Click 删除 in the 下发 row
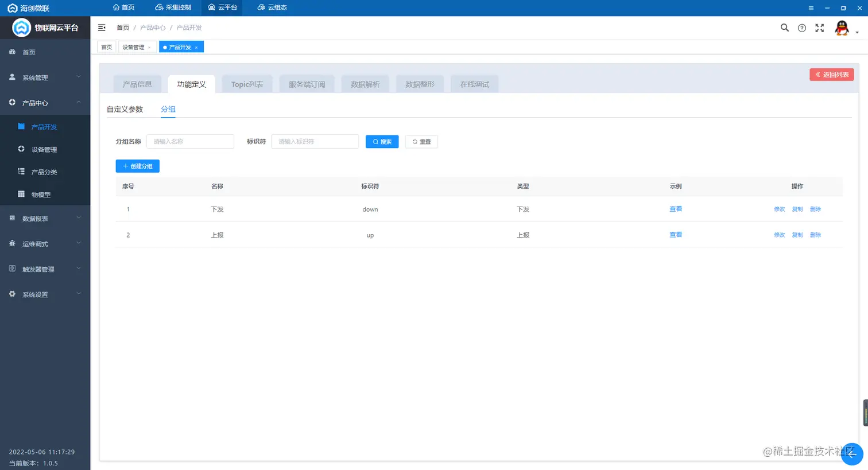Viewport: 868px width, 470px height. 815,209
